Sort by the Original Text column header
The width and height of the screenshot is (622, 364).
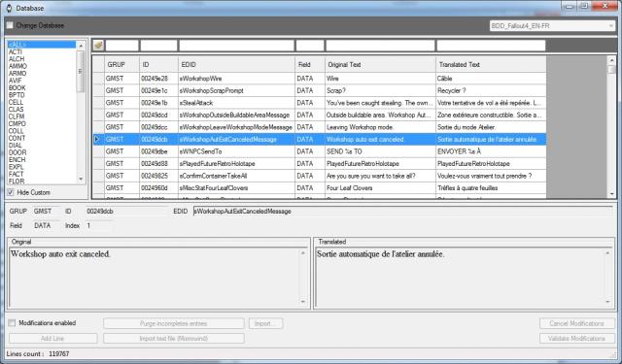click(x=380, y=65)
